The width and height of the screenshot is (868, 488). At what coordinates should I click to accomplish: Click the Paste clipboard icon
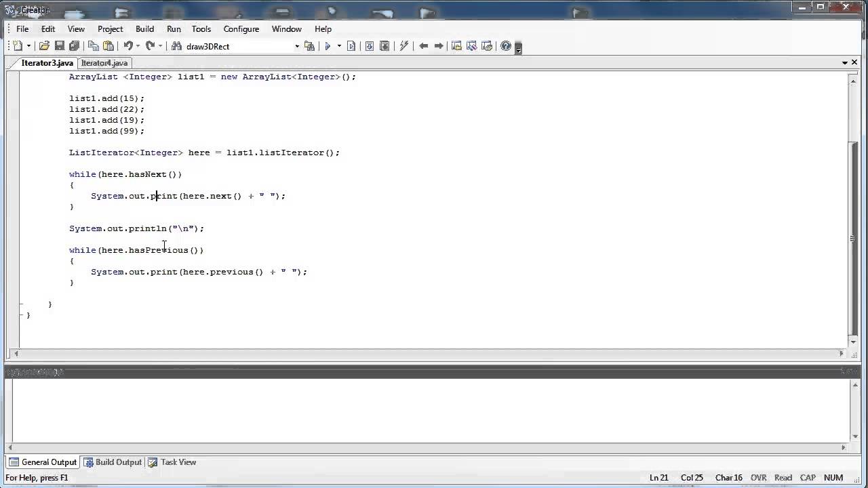(x=108, y=46)
